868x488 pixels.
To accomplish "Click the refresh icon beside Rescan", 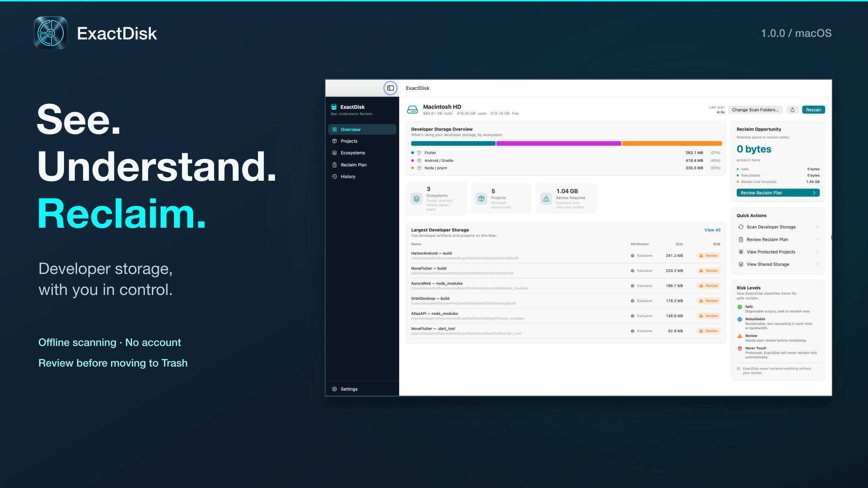I will tap(792, 110).
